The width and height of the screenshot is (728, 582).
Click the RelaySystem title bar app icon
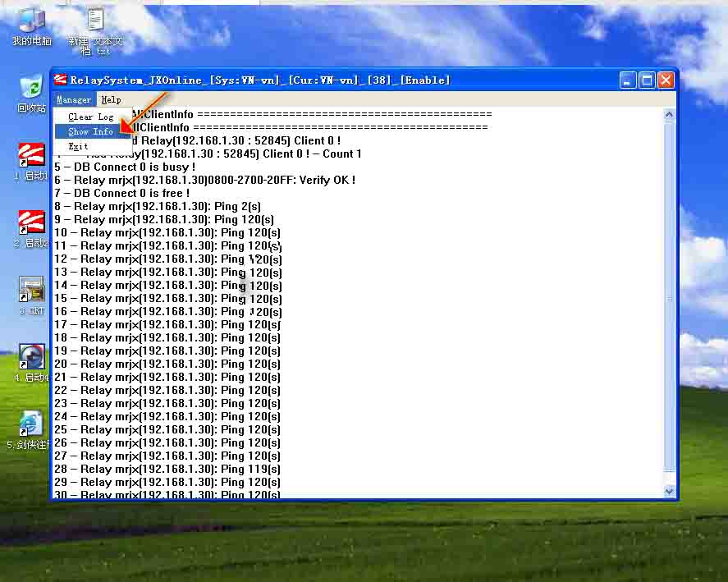click(x=61, y=80)
